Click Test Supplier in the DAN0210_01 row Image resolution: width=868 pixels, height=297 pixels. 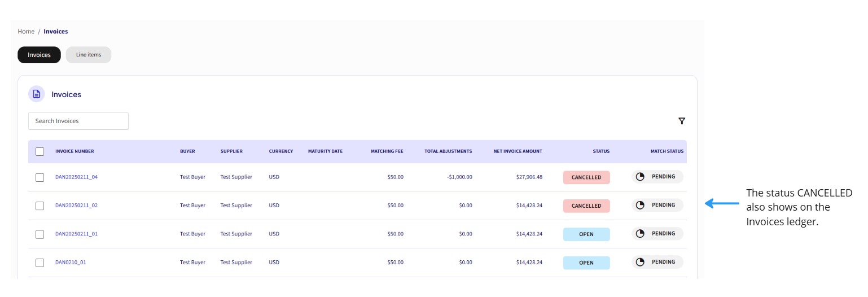pos(236,263)
